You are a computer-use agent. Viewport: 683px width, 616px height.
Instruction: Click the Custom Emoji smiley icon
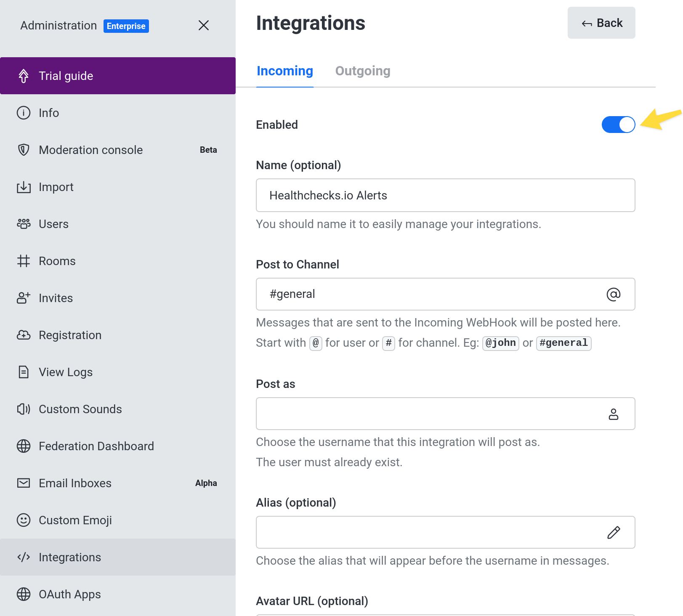[24, 520]
